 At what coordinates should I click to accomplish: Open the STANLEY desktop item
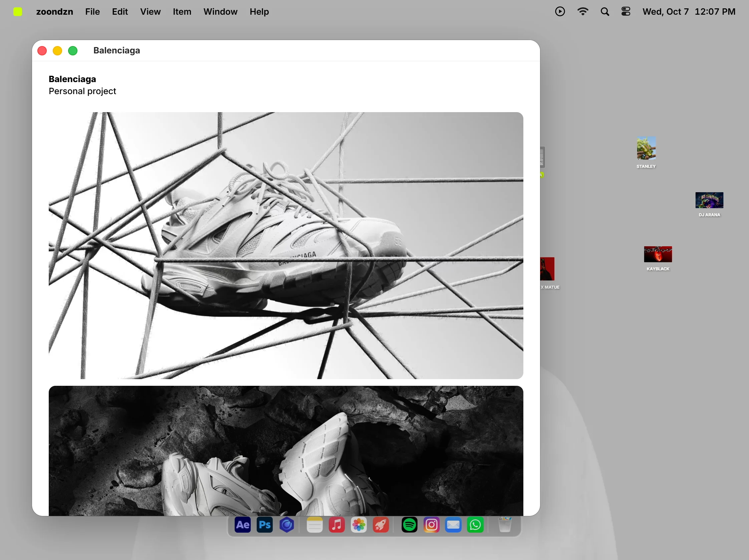click(x=646, y=153)
